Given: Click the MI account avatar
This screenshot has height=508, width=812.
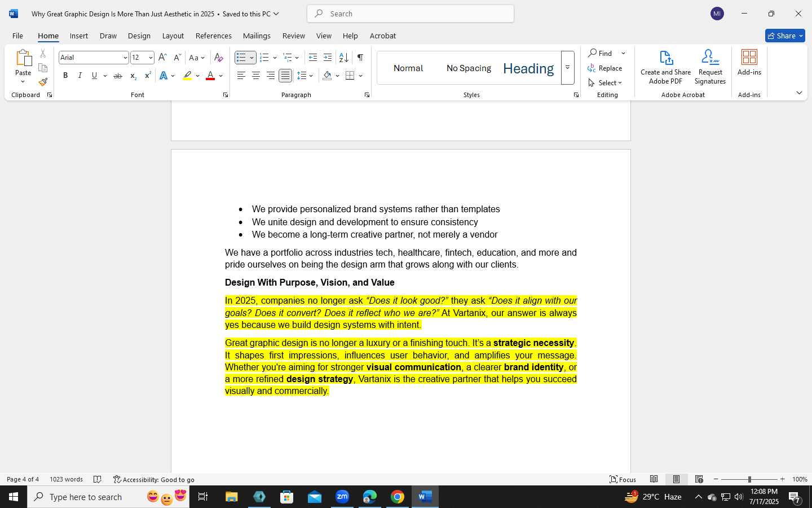Looking at the screenshot, I should (717, 14).
